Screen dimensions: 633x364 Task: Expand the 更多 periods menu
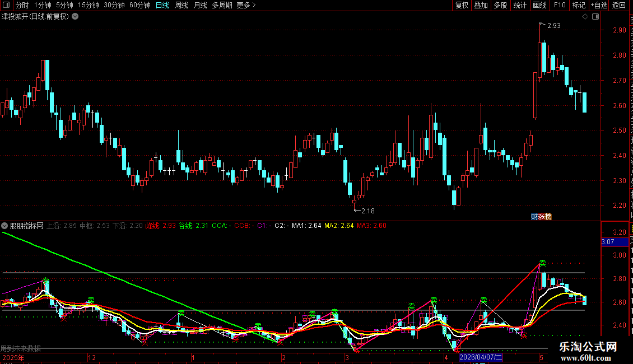click(x=246, y=5)
